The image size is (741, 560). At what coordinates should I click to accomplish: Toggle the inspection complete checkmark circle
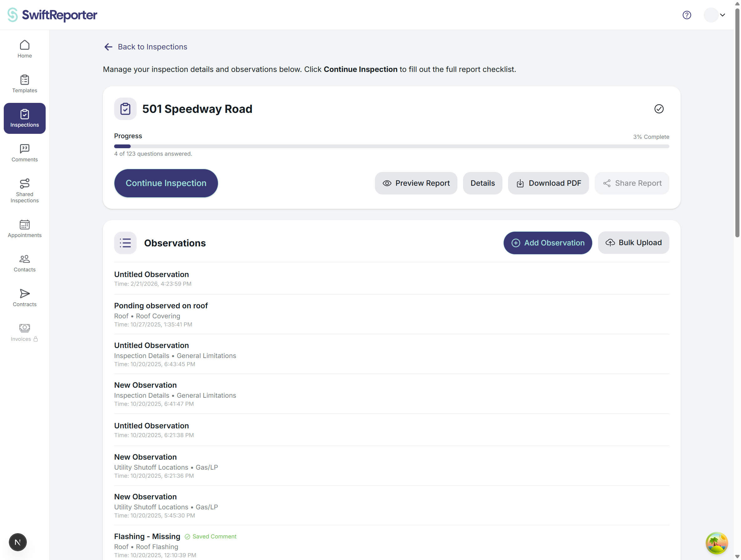(x=658, y=109)
